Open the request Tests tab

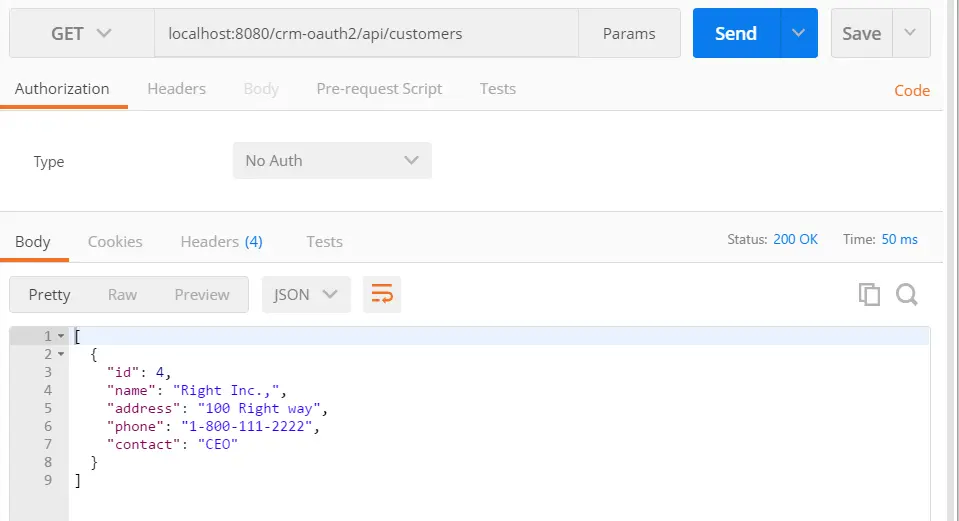pyautogui.click(x=498, y=89)
